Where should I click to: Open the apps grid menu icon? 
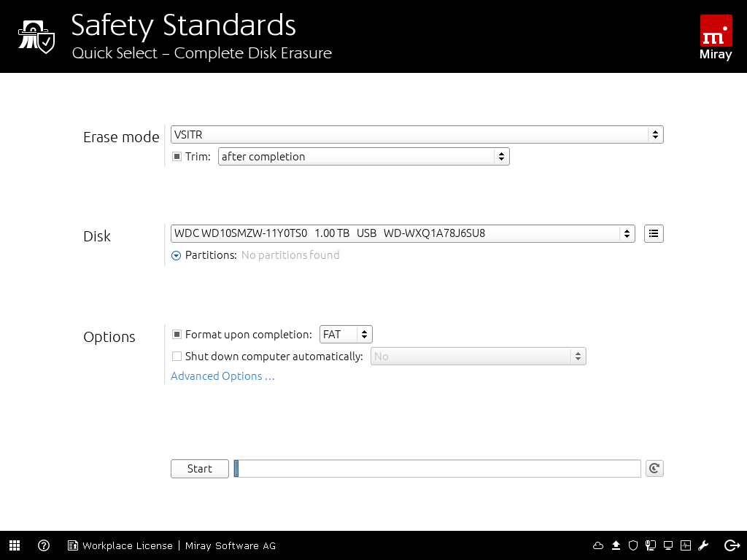15,545
